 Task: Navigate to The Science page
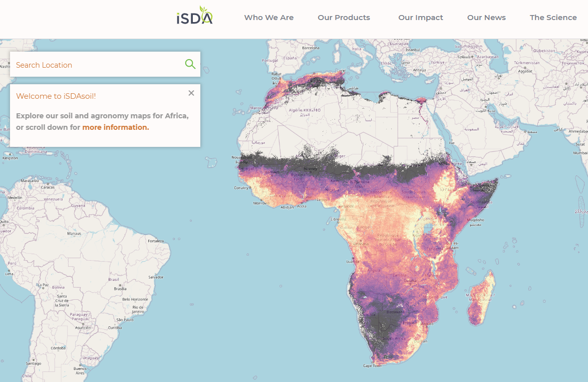pos(553,18)
